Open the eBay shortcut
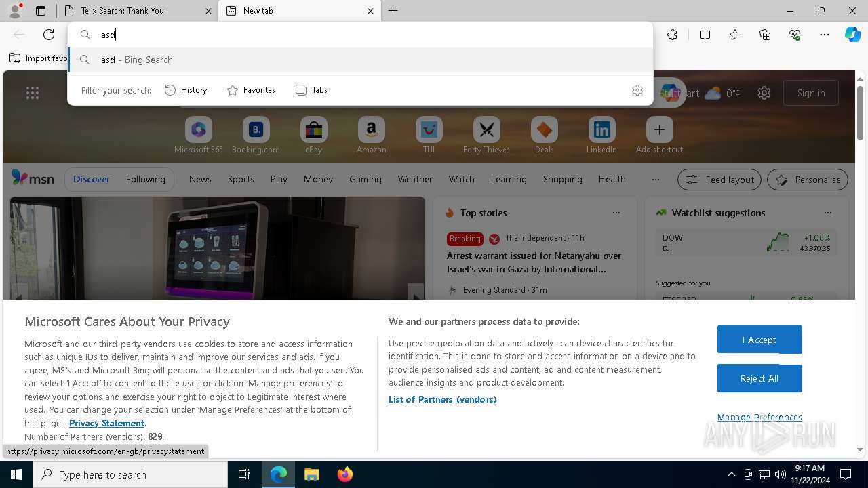 pyautogui.click(x=314, y=136)
